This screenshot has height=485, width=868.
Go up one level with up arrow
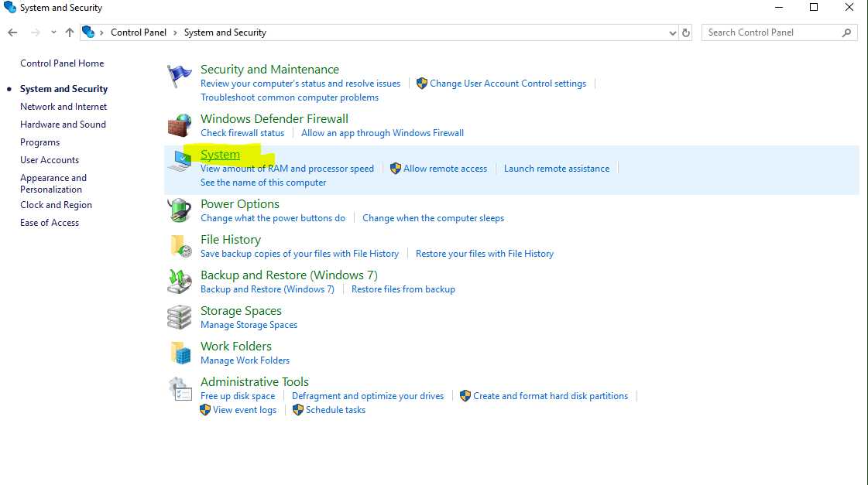pyautogui.click(x=69, y=32)
